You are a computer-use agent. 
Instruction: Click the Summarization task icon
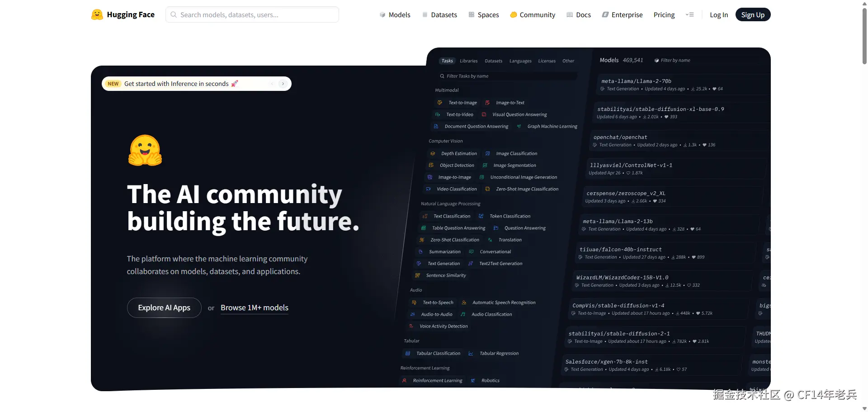(x=420, y=252)
